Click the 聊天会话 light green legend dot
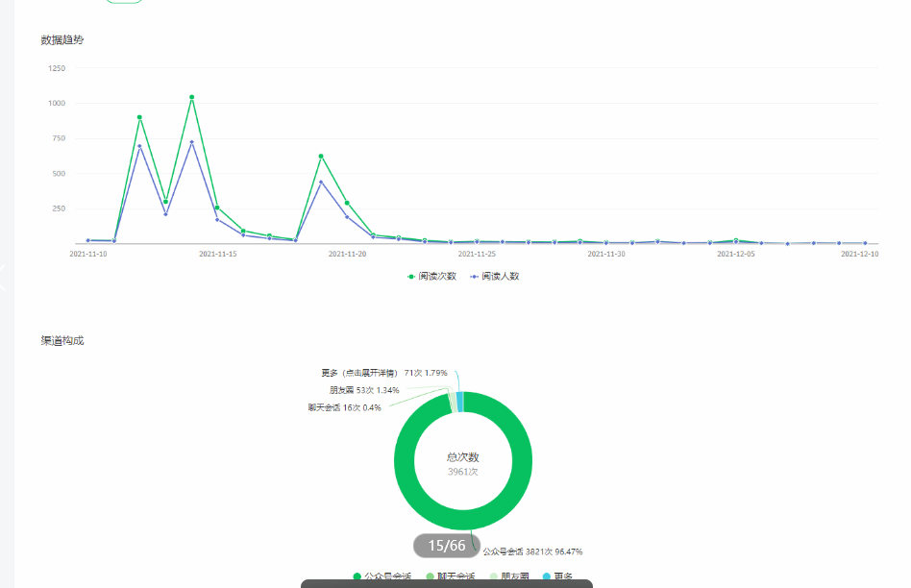Image resolution: width=911 pixels, height=588 pixels. tap(430, 576)
